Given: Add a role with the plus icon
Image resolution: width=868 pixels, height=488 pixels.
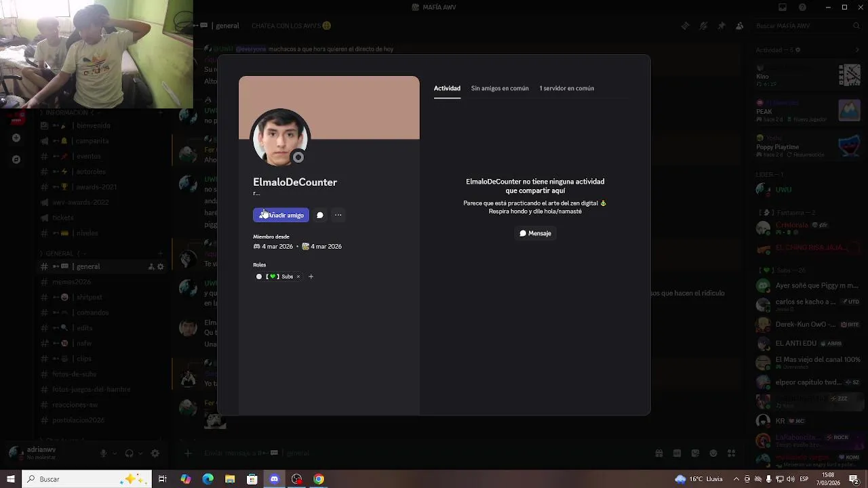Looking at the screenshot, I should [311, 277].
